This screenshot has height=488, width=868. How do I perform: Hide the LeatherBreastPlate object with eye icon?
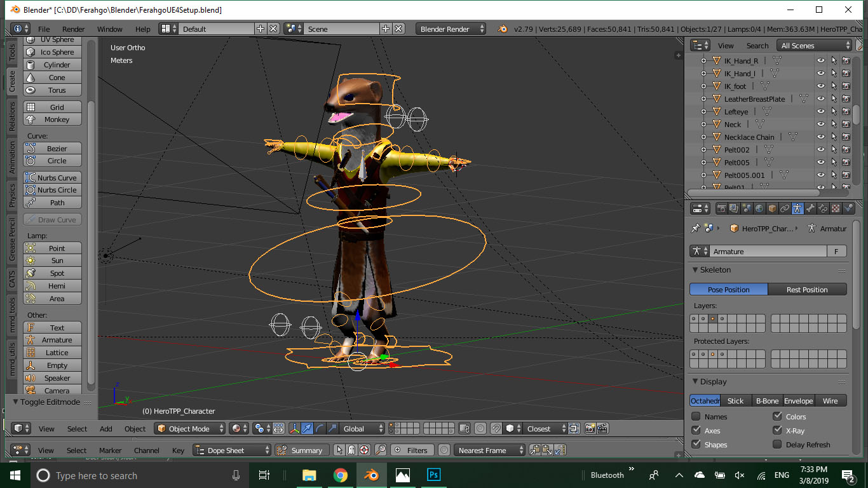click(821, 99)
